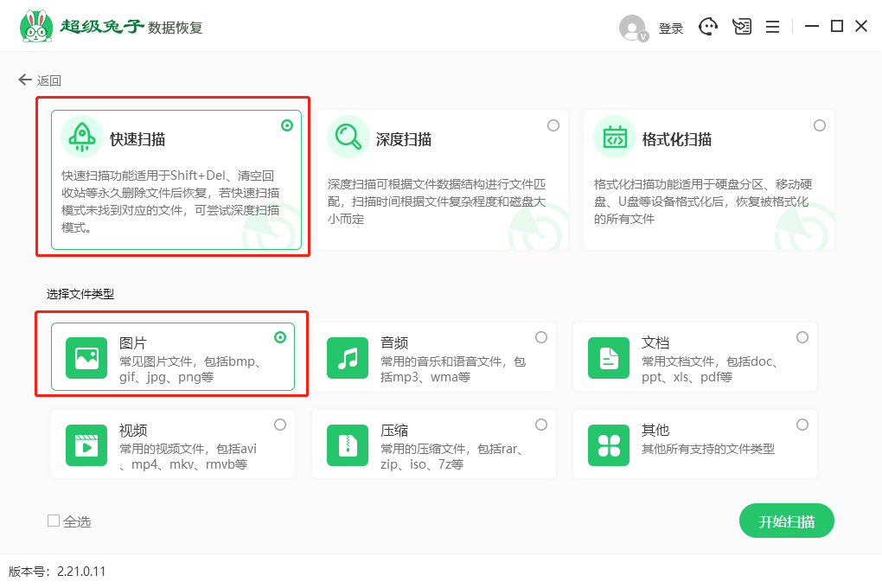This screenshot has width=882, height=588.
Task: Open the feedback message icon in title bar
Action: pyautogui.click(x=741, y=27)
